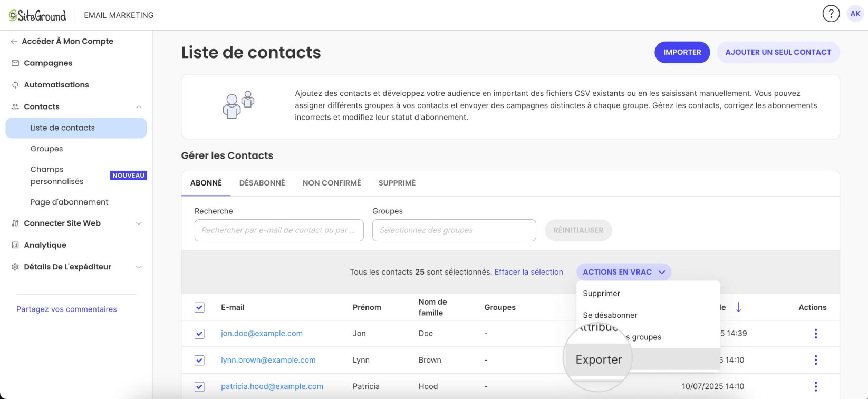This screenshot has width=868, height=399.
Task: Click the Connecter Site Web plug icon
Action: pyautogui.click(x=15, y=223)
